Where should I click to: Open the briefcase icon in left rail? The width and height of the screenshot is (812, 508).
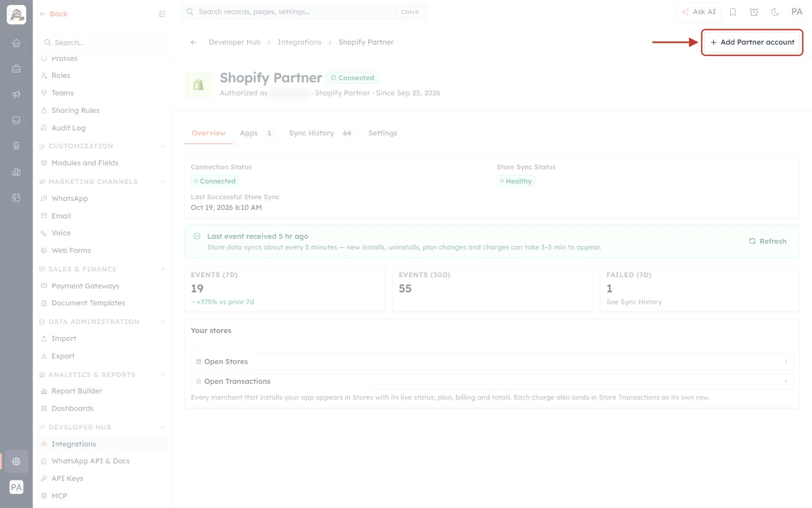click(16, 69)
